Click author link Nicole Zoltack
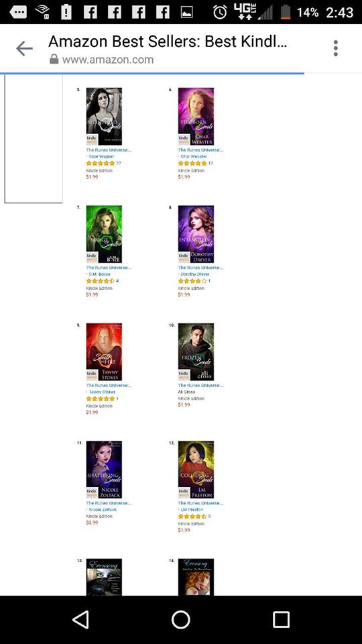The width and height of the screenshot is (362, 644). click(103, 510)
